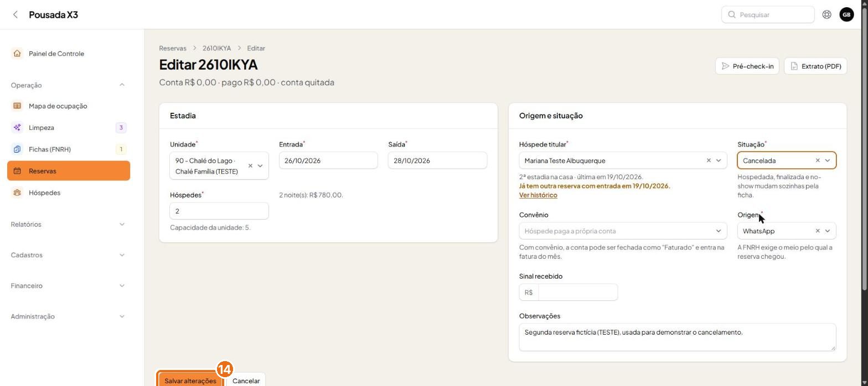The image size is (868, 386).
Task: Focus the Entrada date field
Action: [328, 160]
